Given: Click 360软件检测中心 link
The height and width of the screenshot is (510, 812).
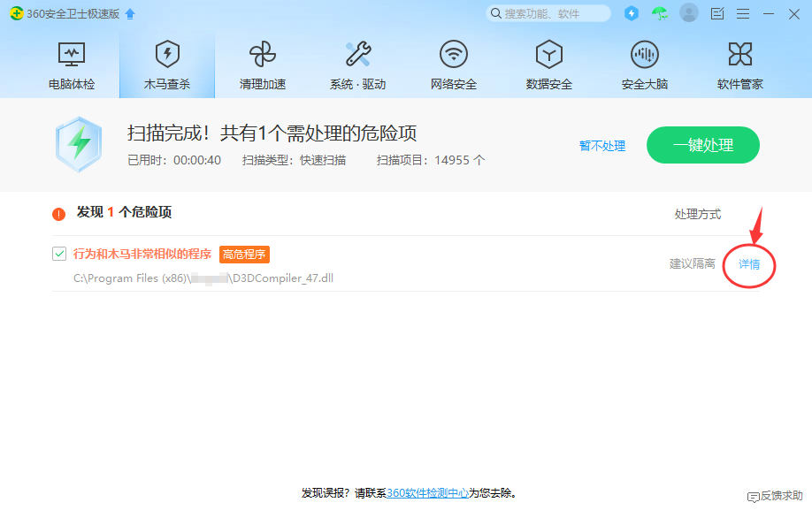Looking at the screenshot, I should click(x=427, y=493).
